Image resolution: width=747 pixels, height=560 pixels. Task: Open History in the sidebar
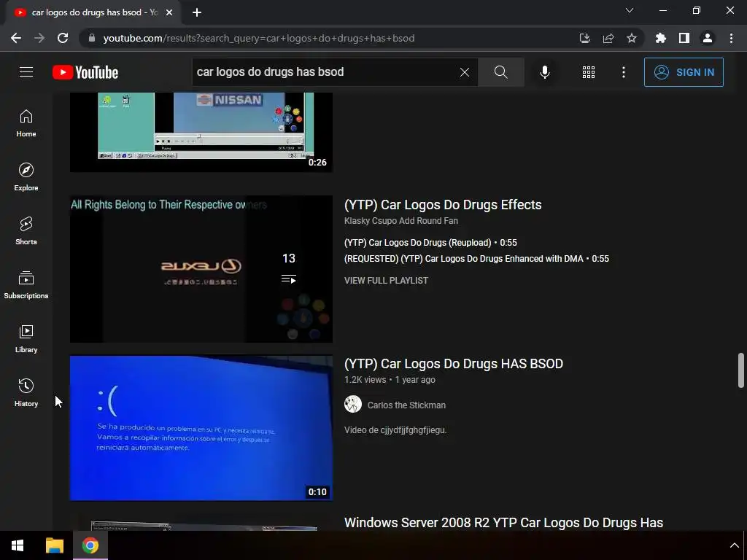coord(26,393)
